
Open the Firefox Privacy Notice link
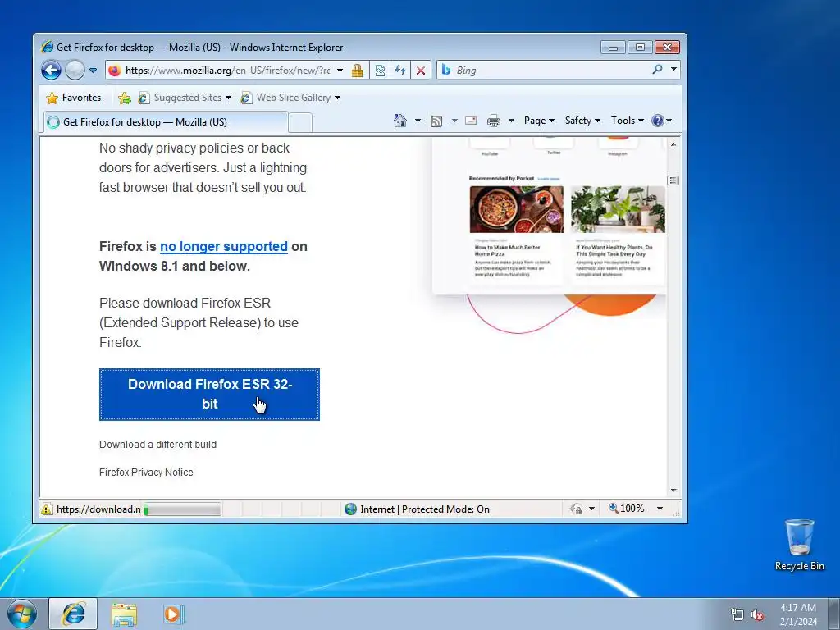[146, 472]
